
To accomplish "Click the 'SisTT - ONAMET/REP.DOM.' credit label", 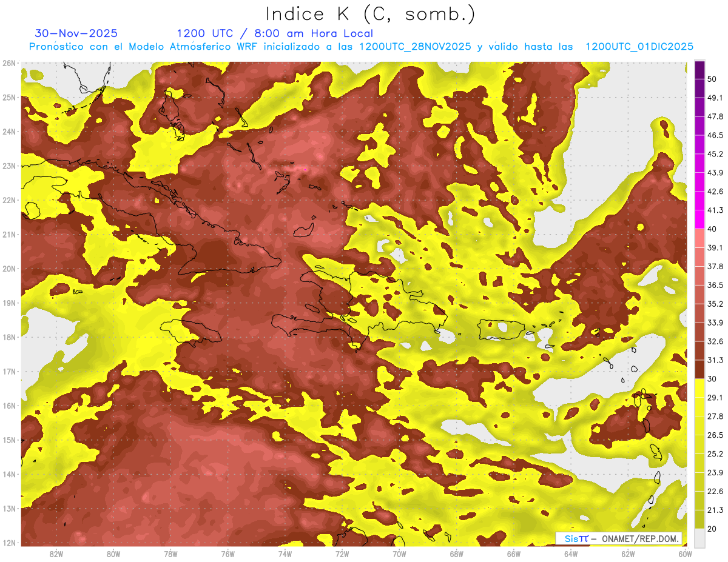I will click(619, 538).
